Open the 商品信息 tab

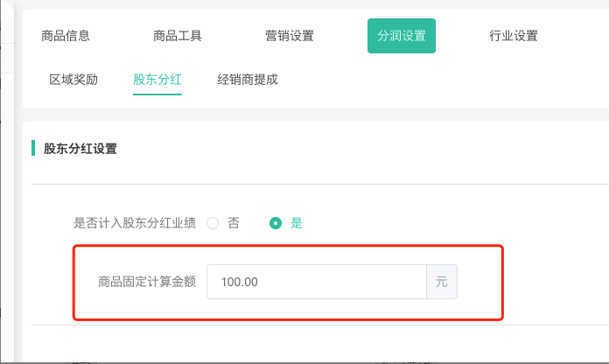coord(66,36)
